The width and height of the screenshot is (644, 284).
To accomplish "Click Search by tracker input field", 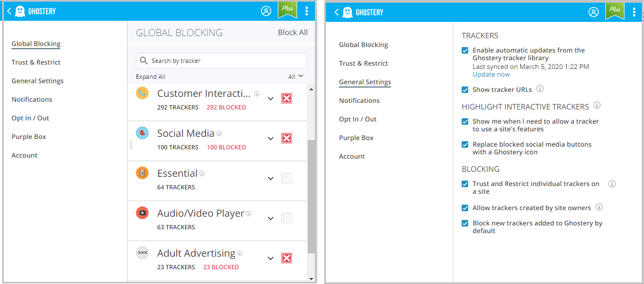I will [222, 61].
